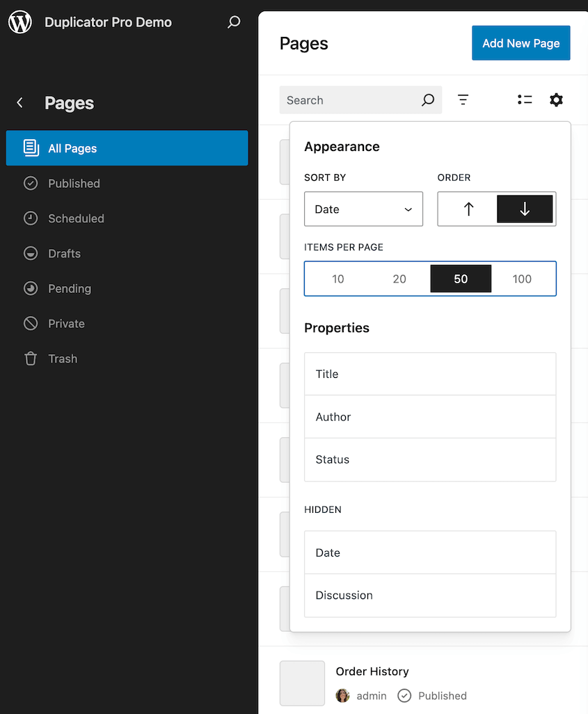588x714 pixels.
Task: Set sort order to descending
Action: 525,209
